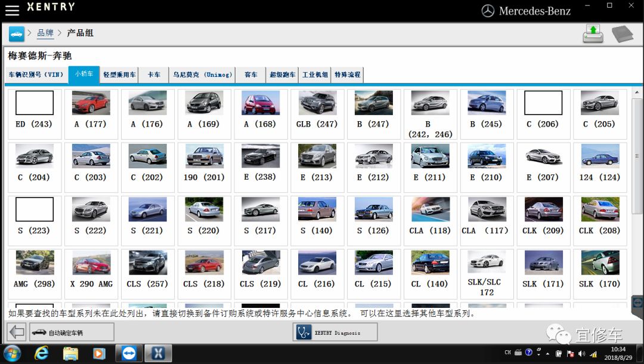Choose the C (206) model tile

(x=543, y=114)
